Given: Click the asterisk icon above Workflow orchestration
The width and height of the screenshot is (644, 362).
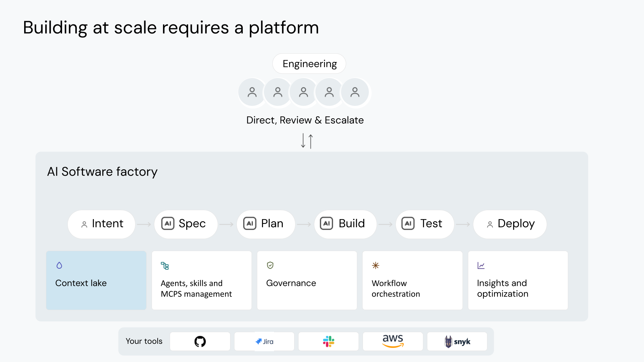Looking at the screenshot, I should tap(376, 265).
